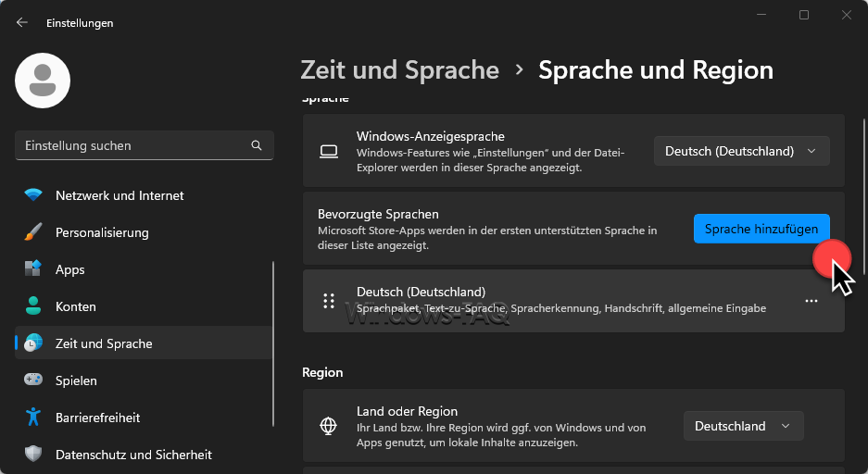This screenshot has width=868, height=474.
Task: Minimize the Einstellungen window
Action: [x=761, y=15]
